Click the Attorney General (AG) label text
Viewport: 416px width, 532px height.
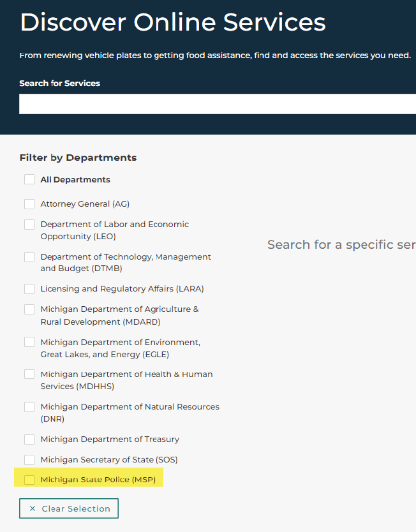(85, 204)
